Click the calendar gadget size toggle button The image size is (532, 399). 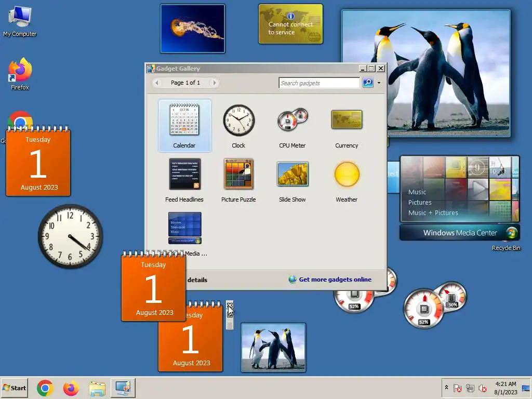tap(230, 313)
